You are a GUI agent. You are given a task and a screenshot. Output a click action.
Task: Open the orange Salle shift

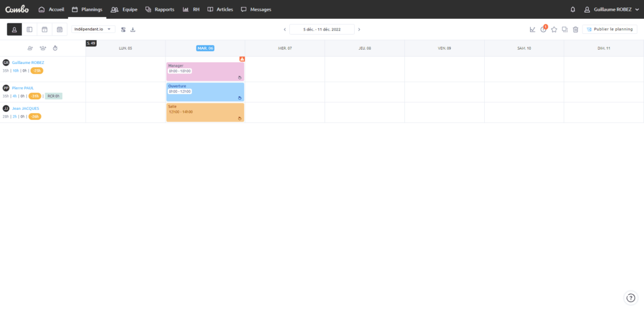(x=205, y=112)
